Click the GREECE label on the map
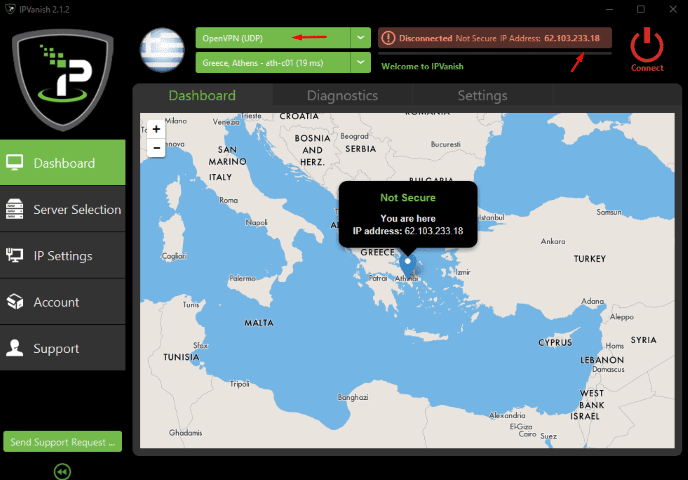Screen dimensions: 688x480 coord(378,252)
